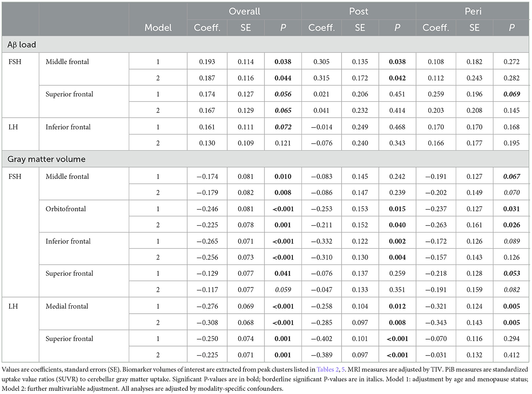
Task: Click the 0.193 coefficient cell
Action: (207, 62)
